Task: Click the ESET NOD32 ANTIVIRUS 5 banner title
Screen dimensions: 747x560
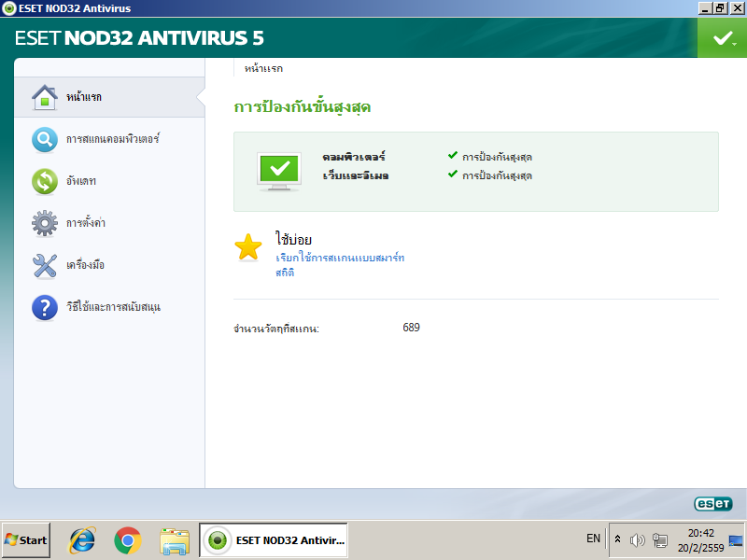Action: click(x=139, y=38)
